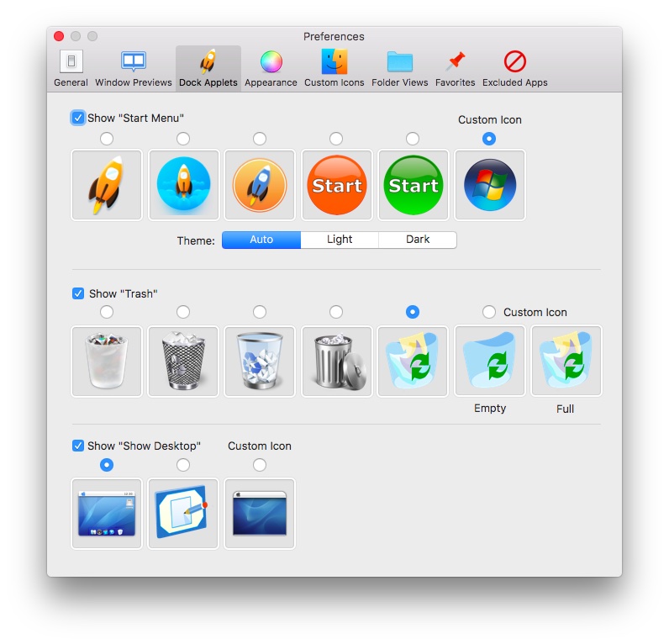669x644 pixels.
Task: Toggle the Show "Trash" checkbox
Action: click(78, 293)
